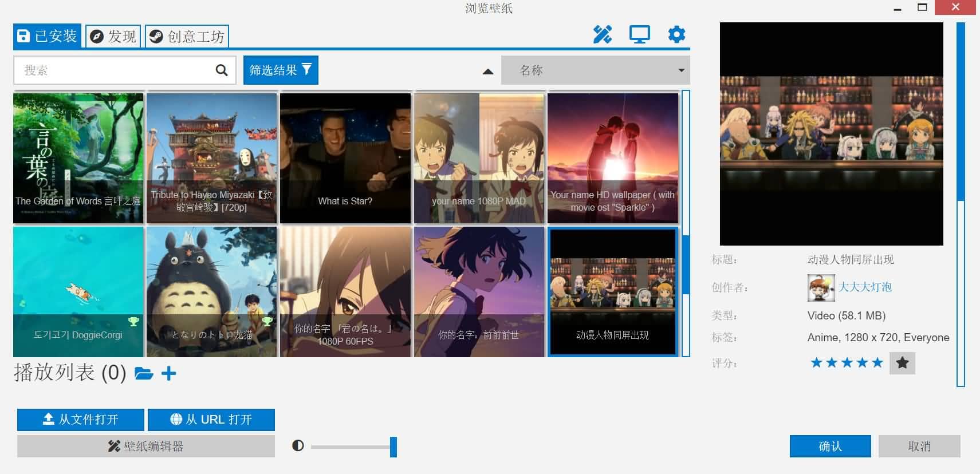Click the author avatar image
980x474 pixels.
coord(821,287)
